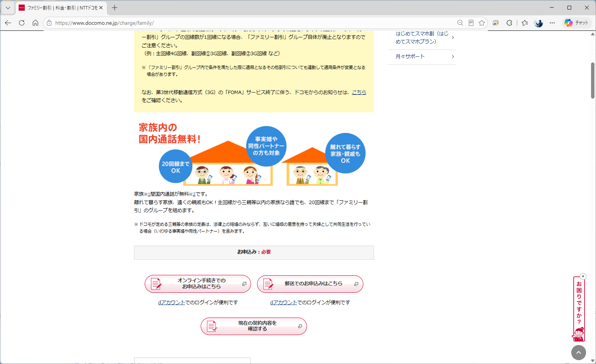
Task: Click オンライン手続きでのお申込みはこちら button
Action: click(198, 284)
